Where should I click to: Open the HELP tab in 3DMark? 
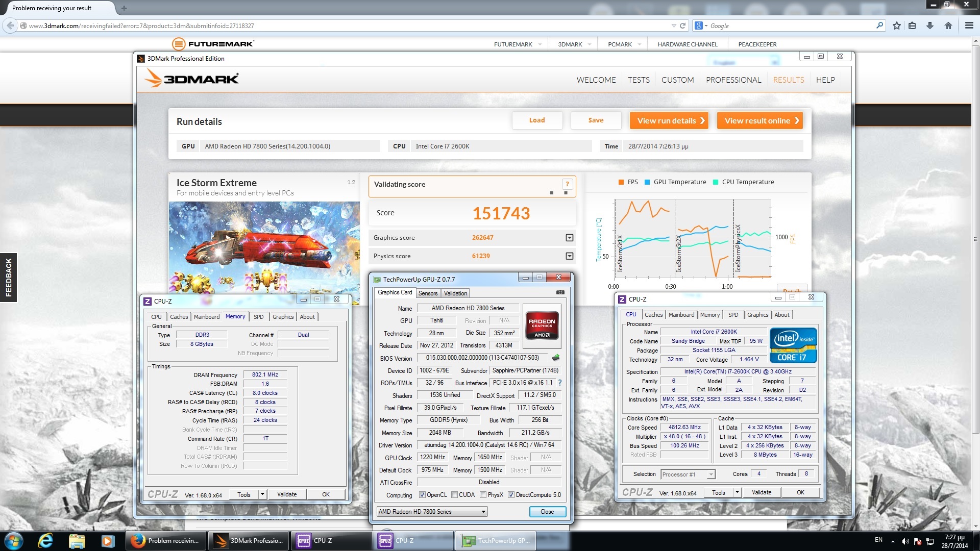(825, 80)
